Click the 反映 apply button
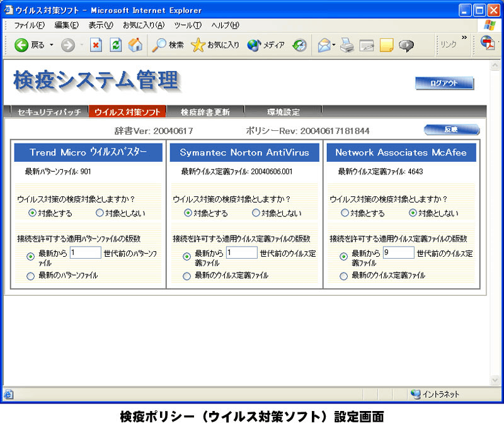The width and height of the screenshot is (504, 428). [452, 130]
